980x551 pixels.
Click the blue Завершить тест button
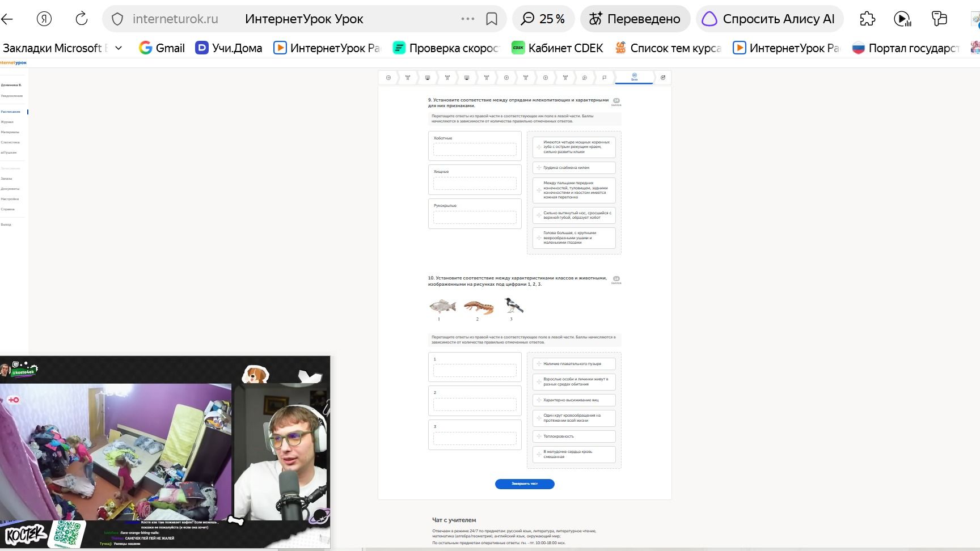tap(525, 484)
